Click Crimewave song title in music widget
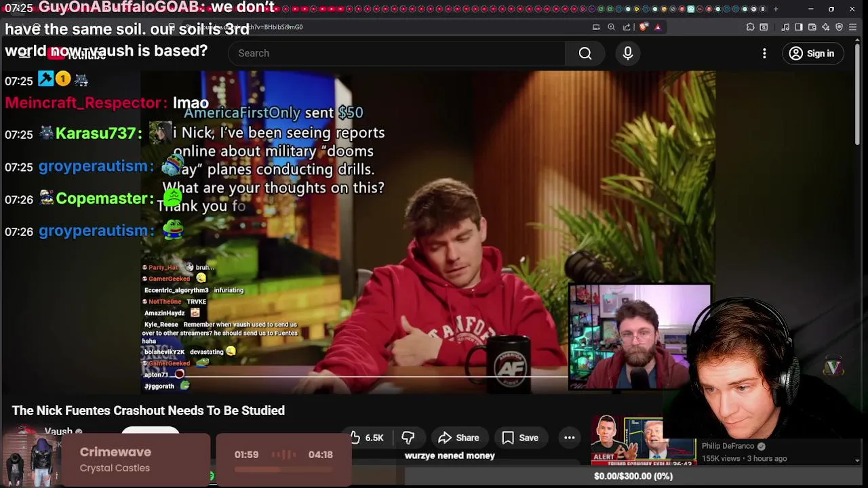The width and height of the screenshot is (868, 488). [x=115, y=452]
